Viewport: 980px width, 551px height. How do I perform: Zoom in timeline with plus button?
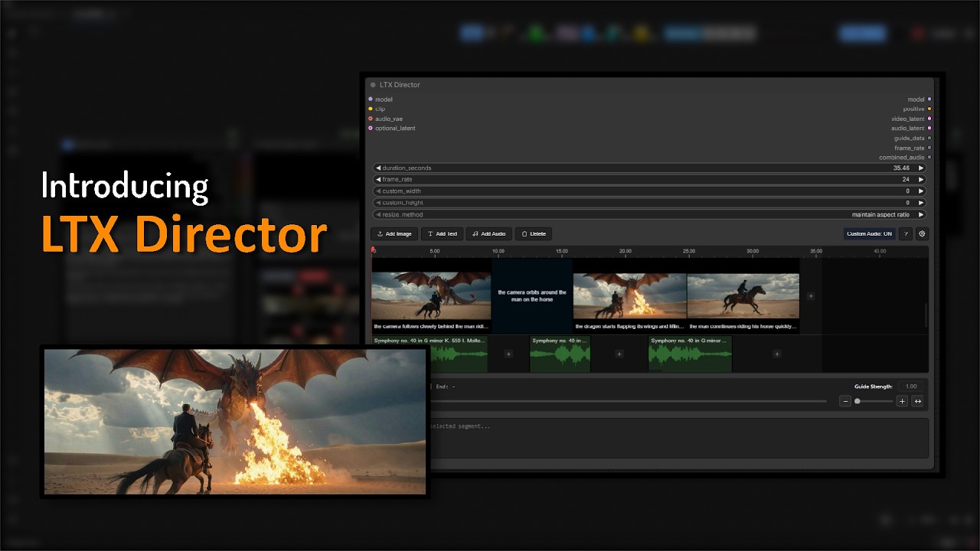coord(902,401)
